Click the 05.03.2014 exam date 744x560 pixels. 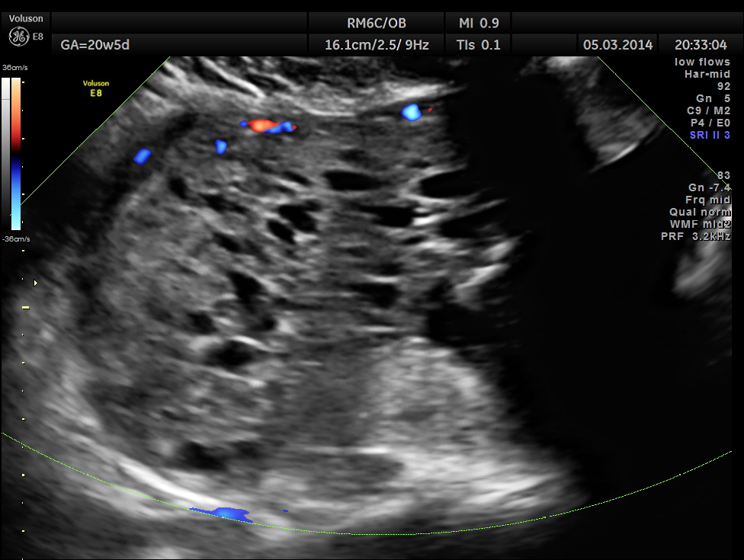pos(617,45)
